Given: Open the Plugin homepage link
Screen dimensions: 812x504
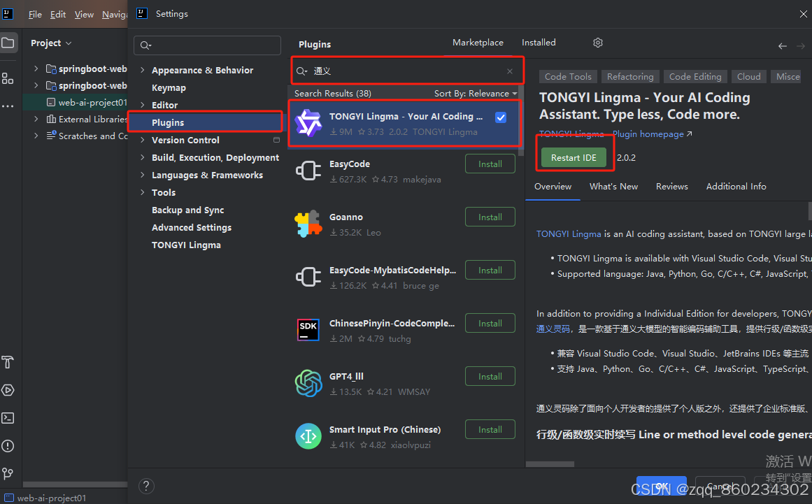Looking at the screenshot, I should (653, 134).
